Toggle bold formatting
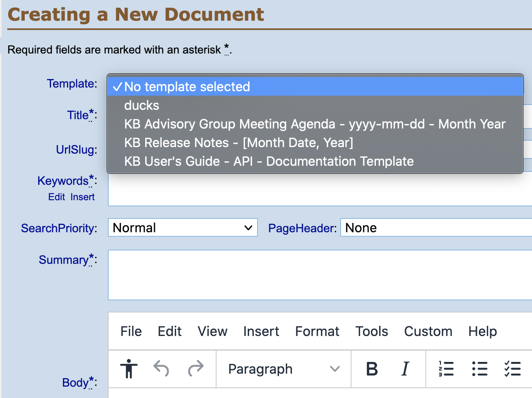Screen dimensions: 532x398 point(371,369)
